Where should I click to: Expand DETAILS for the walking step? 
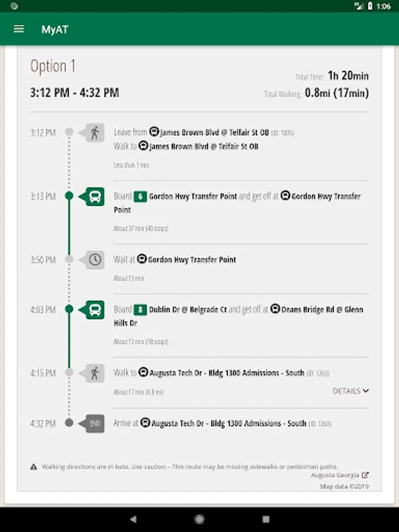click(x=351, y=391)
